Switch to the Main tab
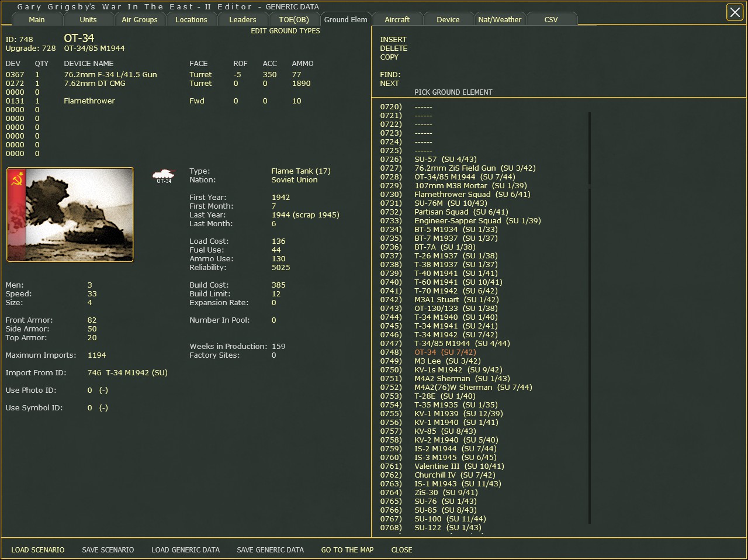 coord(37,19)
